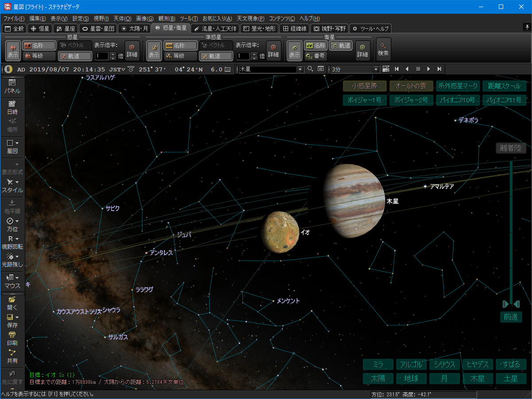This screenshot has width=532, height=399.
Task: Play the time animation forward
Action: (x=428, y=69)
